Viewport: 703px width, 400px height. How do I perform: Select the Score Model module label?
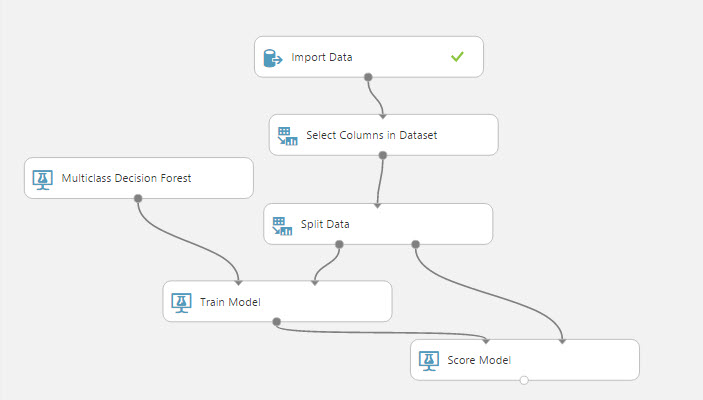click(x=479, y=360)
